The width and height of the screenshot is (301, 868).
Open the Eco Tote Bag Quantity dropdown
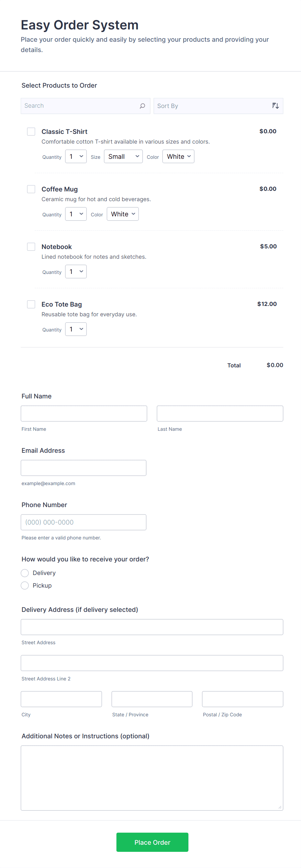75,329
